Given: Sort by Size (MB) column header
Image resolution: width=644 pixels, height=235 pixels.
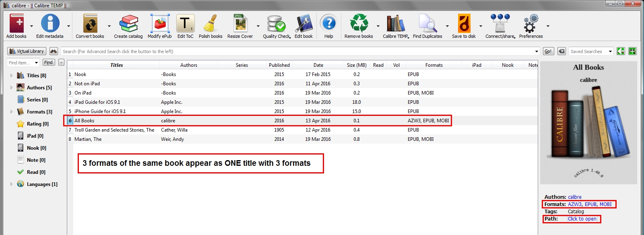Looking at the screenshot, I should tap(357, 65).
